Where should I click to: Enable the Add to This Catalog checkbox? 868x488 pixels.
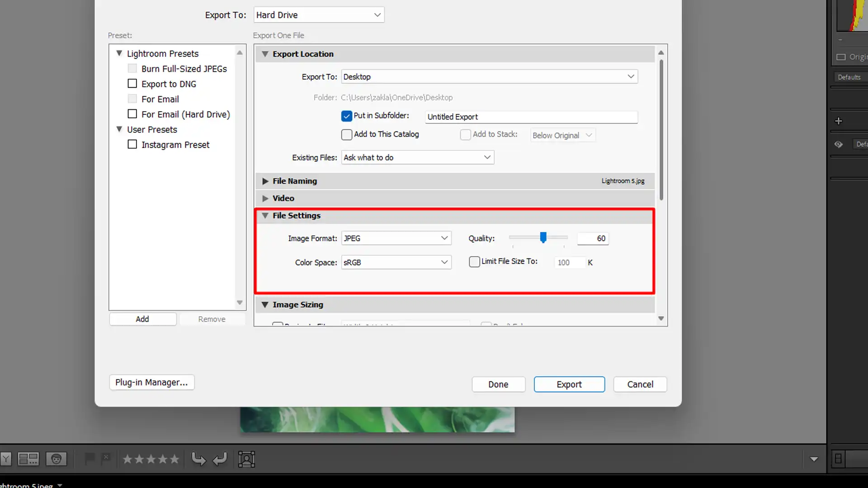[346, 134]
